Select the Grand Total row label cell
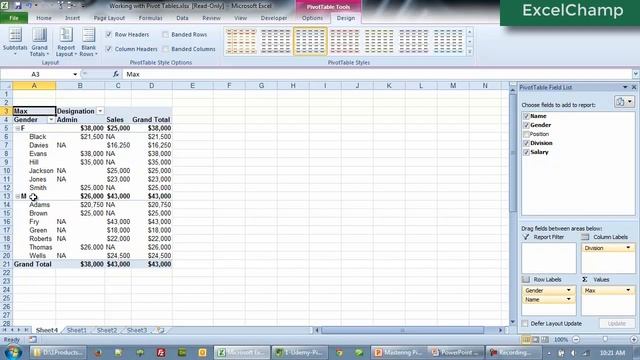This screenshot has height=360, width=640. coord(34,264)
